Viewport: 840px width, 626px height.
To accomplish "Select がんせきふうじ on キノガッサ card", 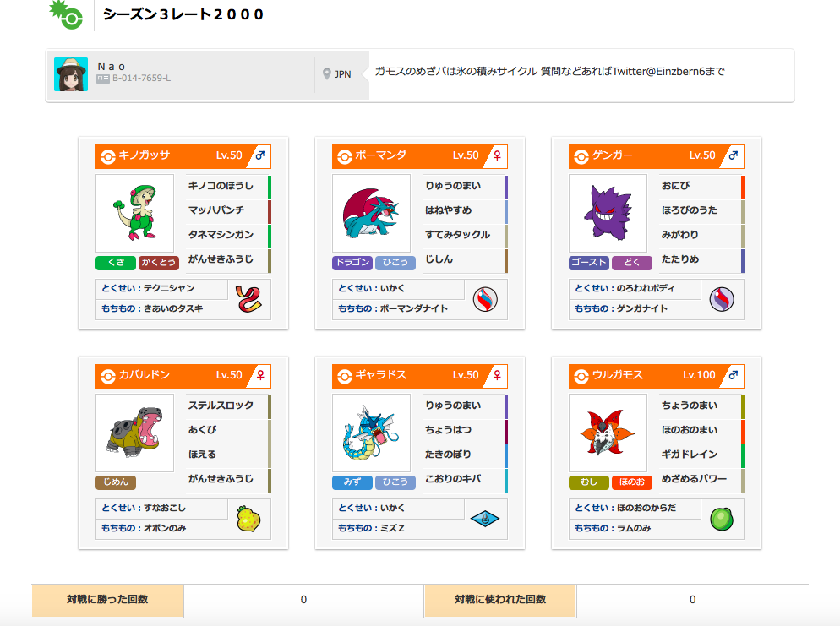I will pyautogui.click(x=228, y=259).
